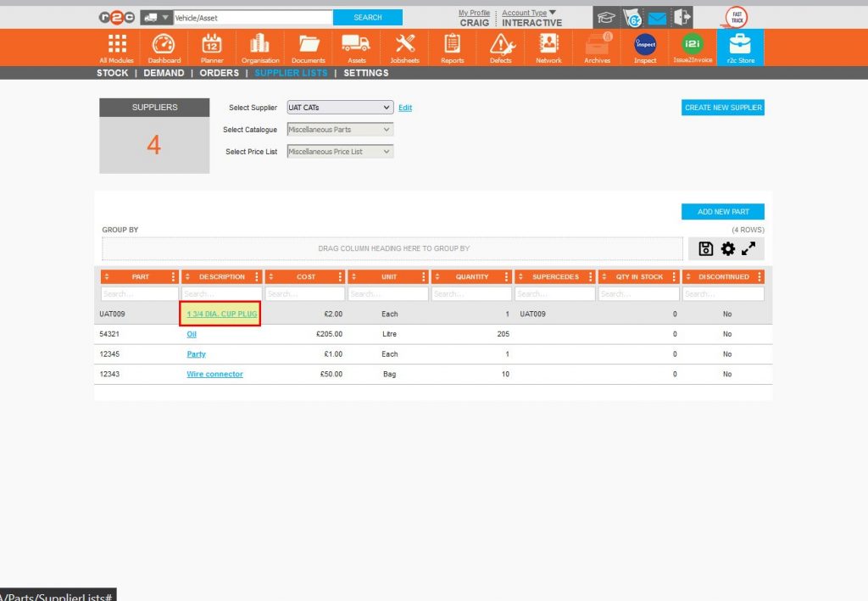Viewport: 868px width, 601px height.
Task: Select the Planner icon
Action: pyautogui.click(x=212, y=47)
